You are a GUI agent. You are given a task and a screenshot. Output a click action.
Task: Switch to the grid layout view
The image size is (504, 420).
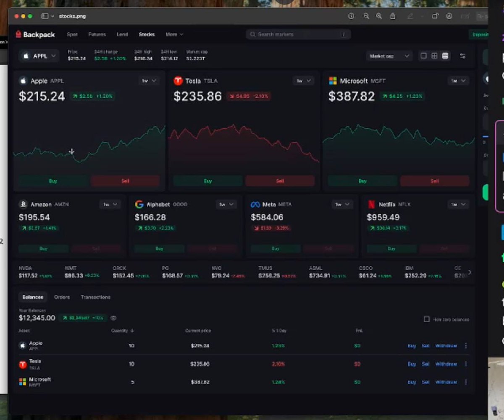point(434,56)
